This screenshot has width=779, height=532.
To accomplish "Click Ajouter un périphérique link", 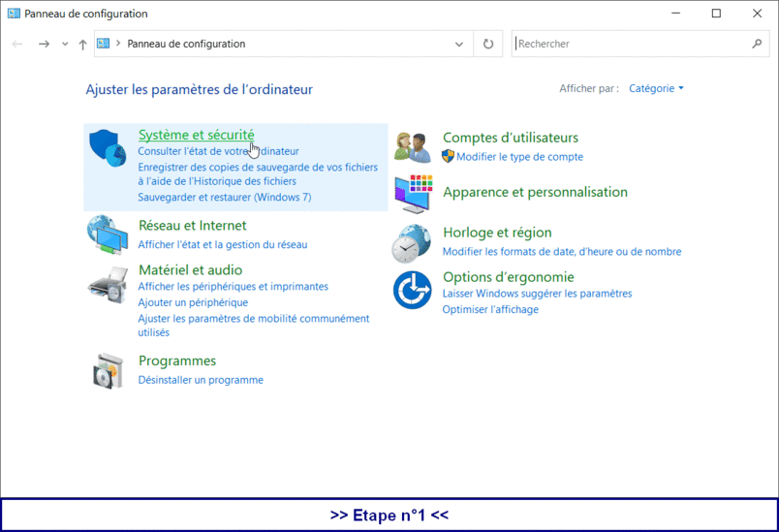I will [193, 302].
